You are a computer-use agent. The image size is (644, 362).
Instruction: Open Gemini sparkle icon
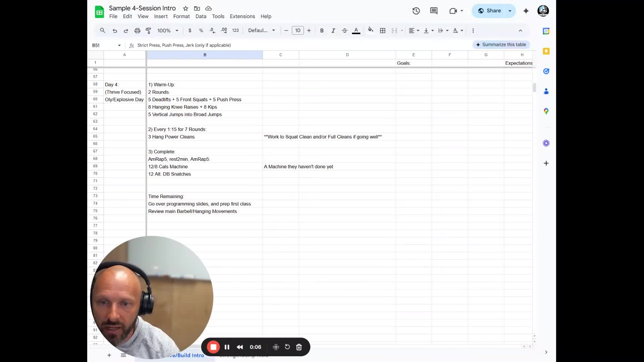click(526, 11)
